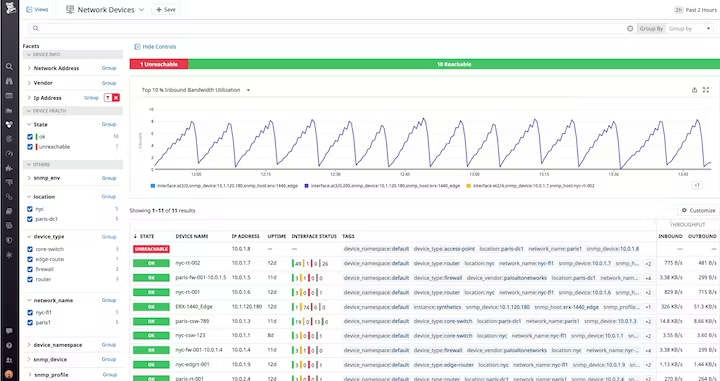
Task: Click the clear search circle-x icon
Action: pyautogui.click(x=630, y=28)
